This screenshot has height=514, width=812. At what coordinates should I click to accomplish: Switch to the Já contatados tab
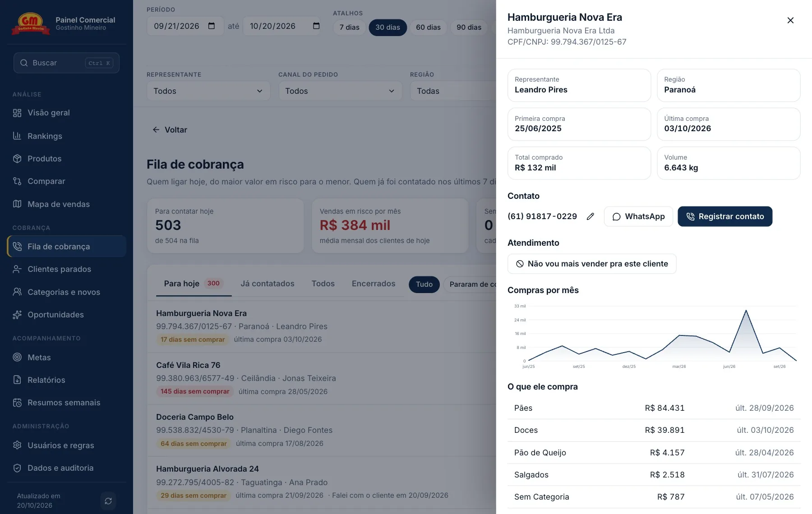tap(268, 284)
